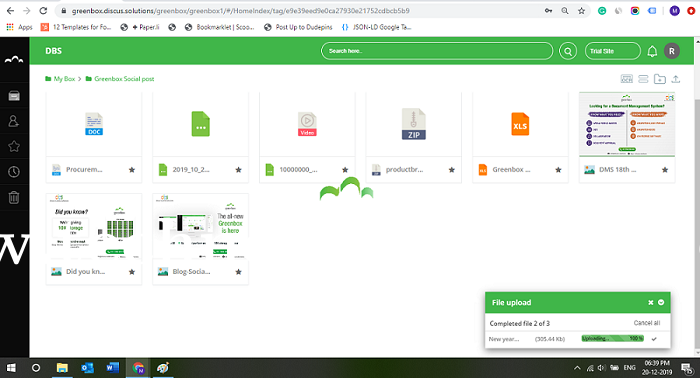Image resolution: width=700 pixels, height=378 pixels.
Task: Star the DMS 18th ... image
Action: (x=665, y=170)
